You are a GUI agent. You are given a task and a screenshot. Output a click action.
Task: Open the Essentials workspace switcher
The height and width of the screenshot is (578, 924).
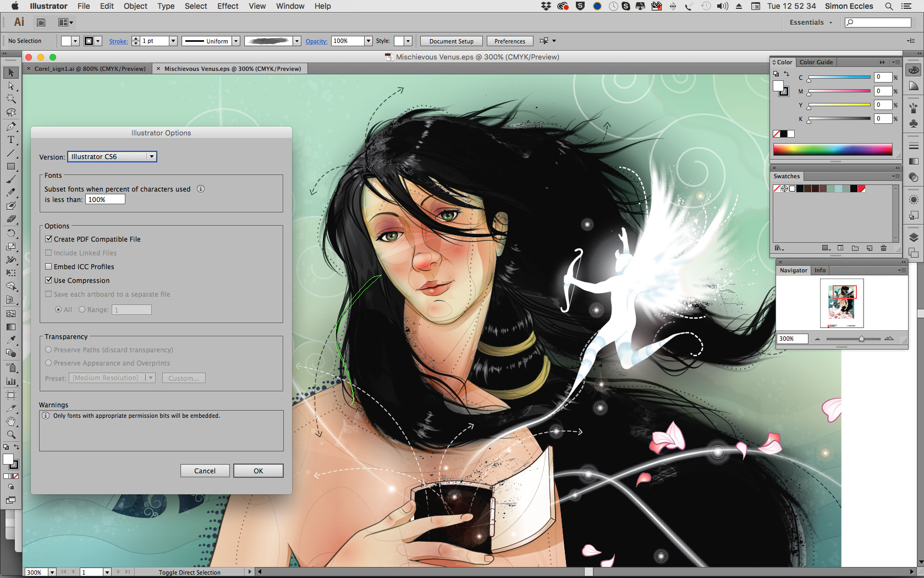tap(811, 23)
